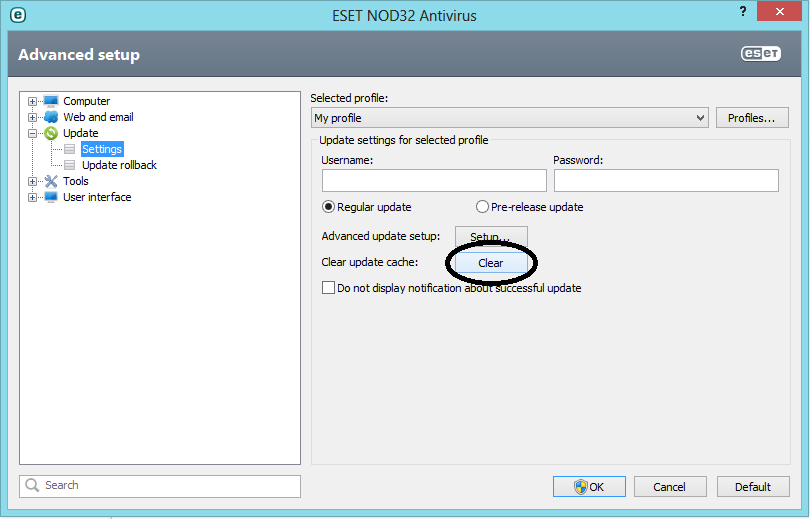
Task: Select Update rollback tree item
Action: tap(119, 165)
